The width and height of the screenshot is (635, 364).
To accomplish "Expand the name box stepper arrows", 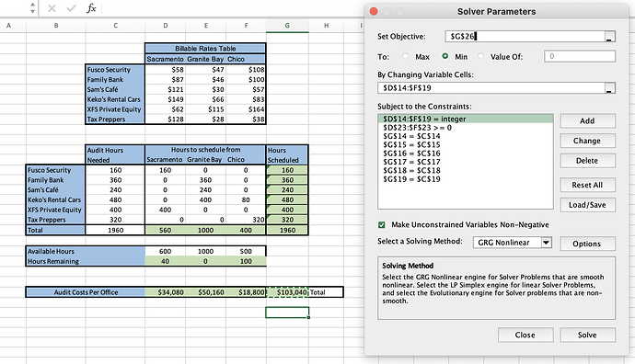I will [32, 8].
